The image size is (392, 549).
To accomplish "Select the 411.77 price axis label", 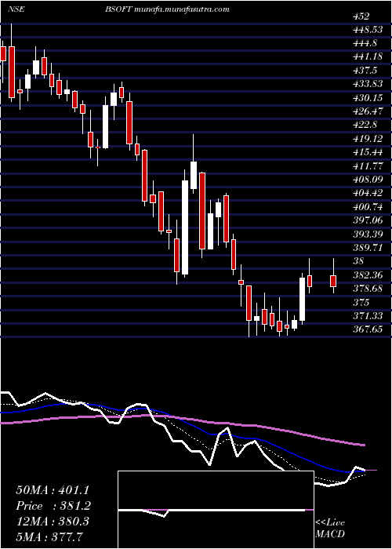I will [367, 165].
